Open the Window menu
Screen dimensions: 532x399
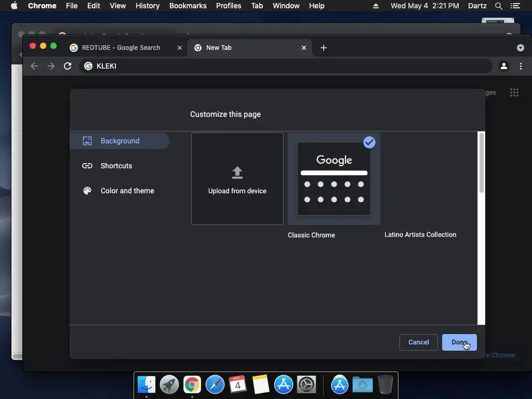click(x=286, y=6)
